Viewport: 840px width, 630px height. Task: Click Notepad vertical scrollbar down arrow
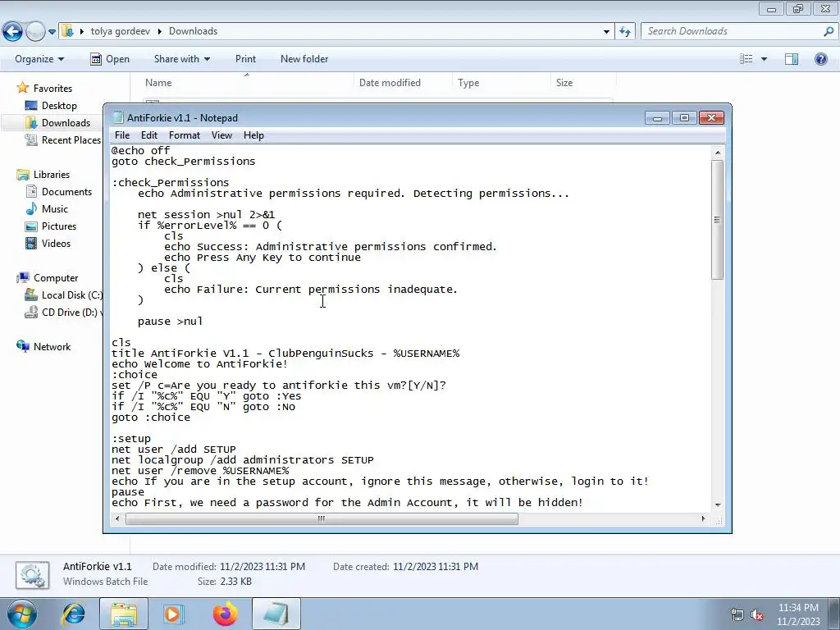tap(718, 504)
